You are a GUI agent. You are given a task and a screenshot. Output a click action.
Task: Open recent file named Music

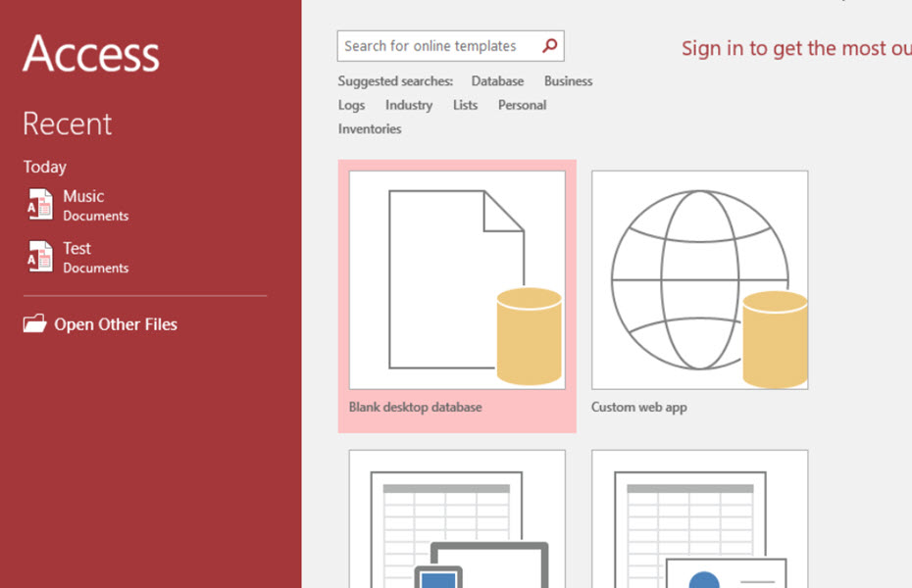click(83, 196)
